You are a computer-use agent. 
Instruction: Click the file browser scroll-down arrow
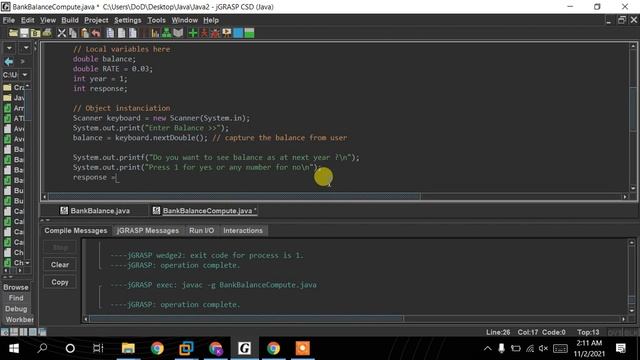coord(27,263)
